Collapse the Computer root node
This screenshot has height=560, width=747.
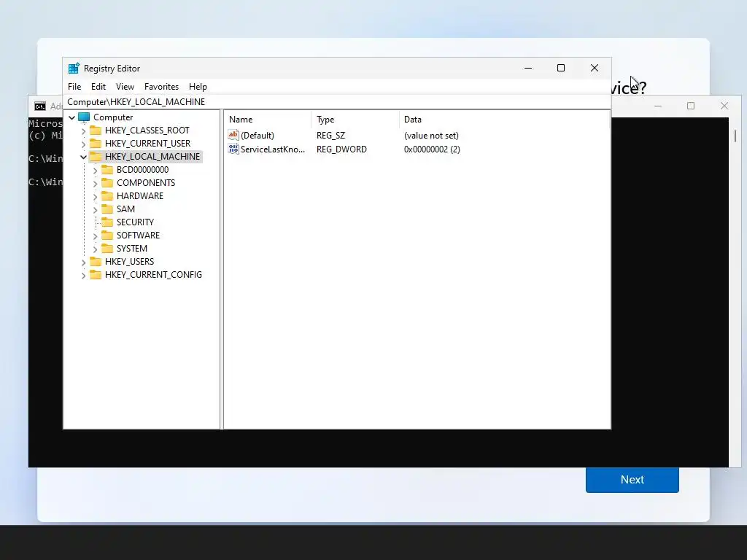(x=72, y=117)
